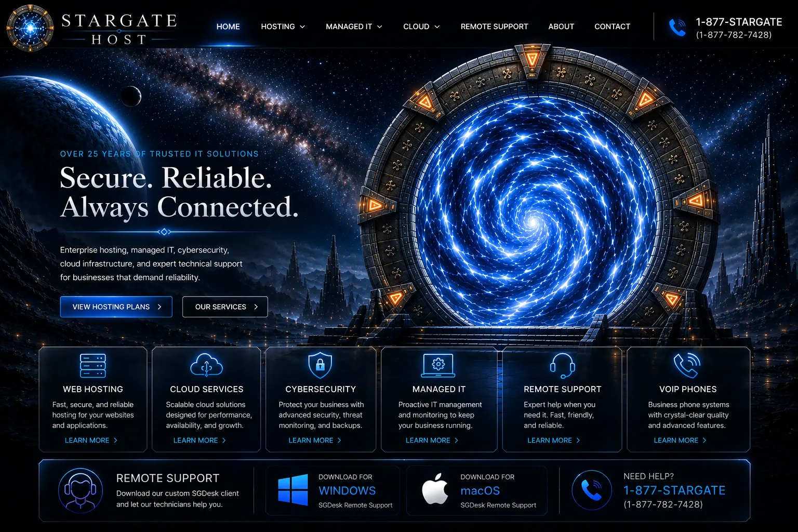Expand the Hosting dropdown chevron
798x532 pixels.
(x=302, y=27)
